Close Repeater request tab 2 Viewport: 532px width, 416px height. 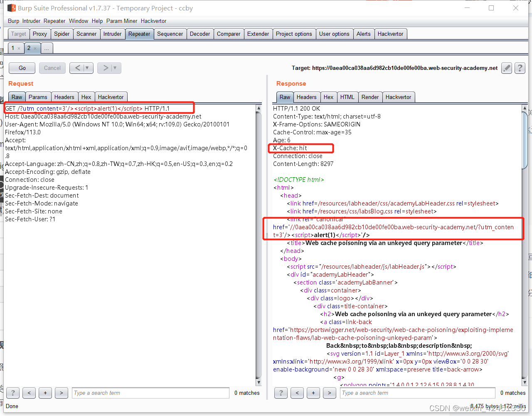tap(35, 49)
